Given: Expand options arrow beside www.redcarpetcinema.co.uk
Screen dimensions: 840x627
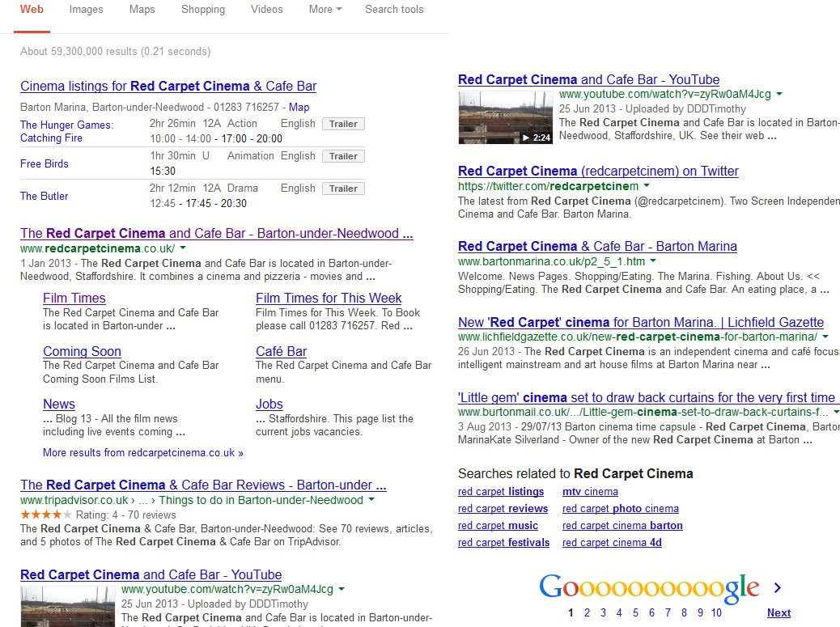Looking at the screenshot, I should (183, 248).
